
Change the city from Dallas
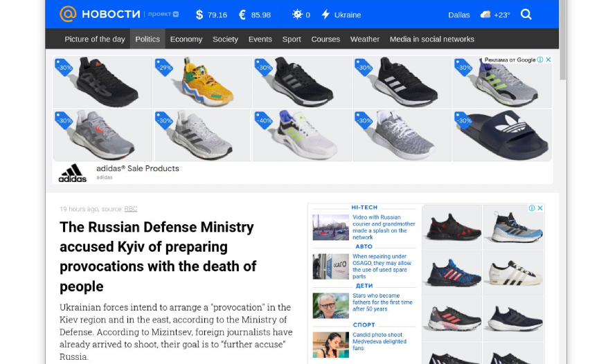[x=458, y=15]
